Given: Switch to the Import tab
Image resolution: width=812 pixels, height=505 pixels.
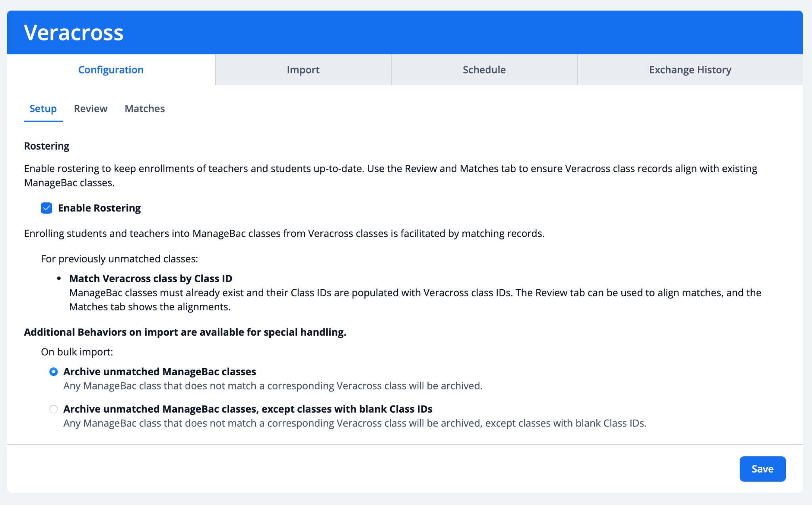Looking at the screenshot, I should pos(303,70).
